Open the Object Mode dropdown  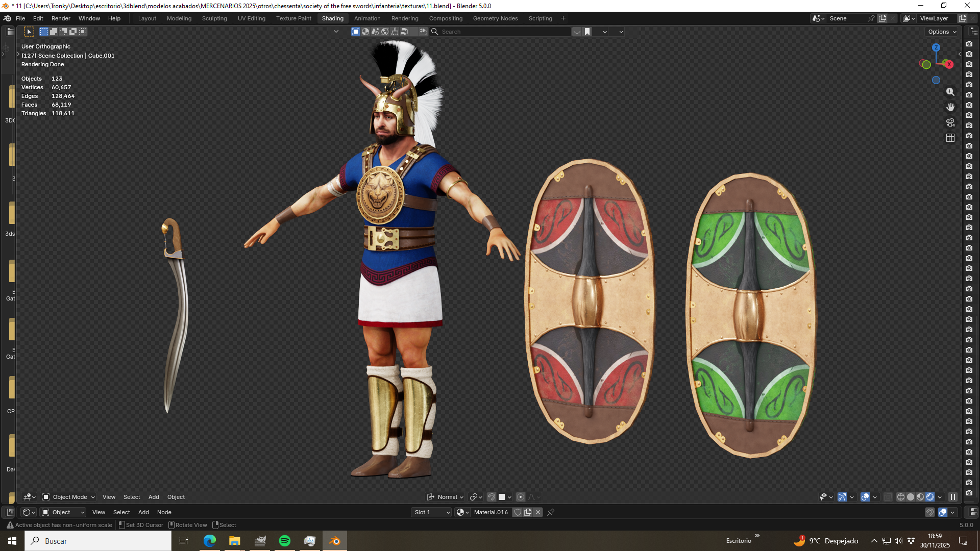[68, 497]
